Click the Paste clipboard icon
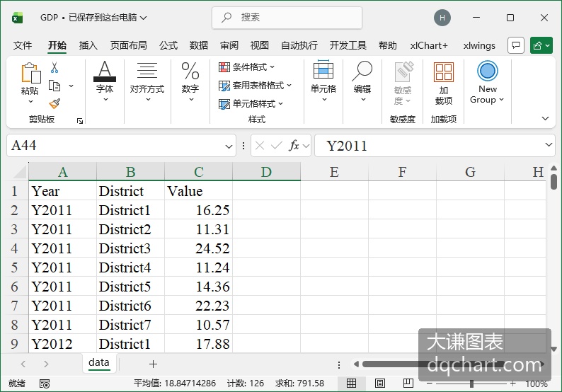The image size is (562, 392). point(31,73)
